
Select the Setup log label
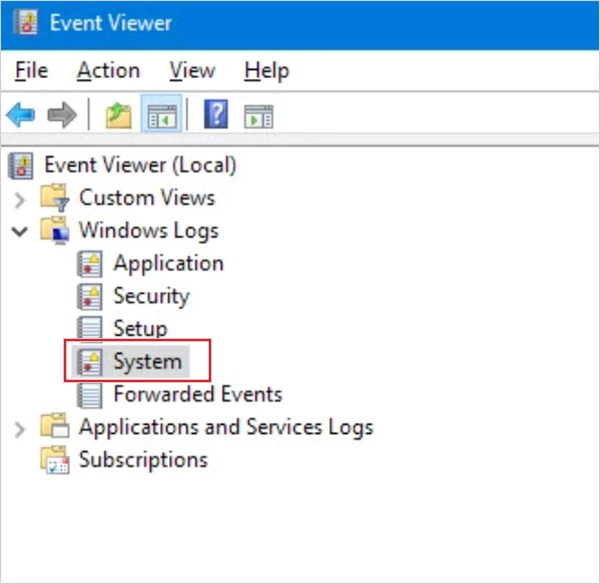click(140, 329)
